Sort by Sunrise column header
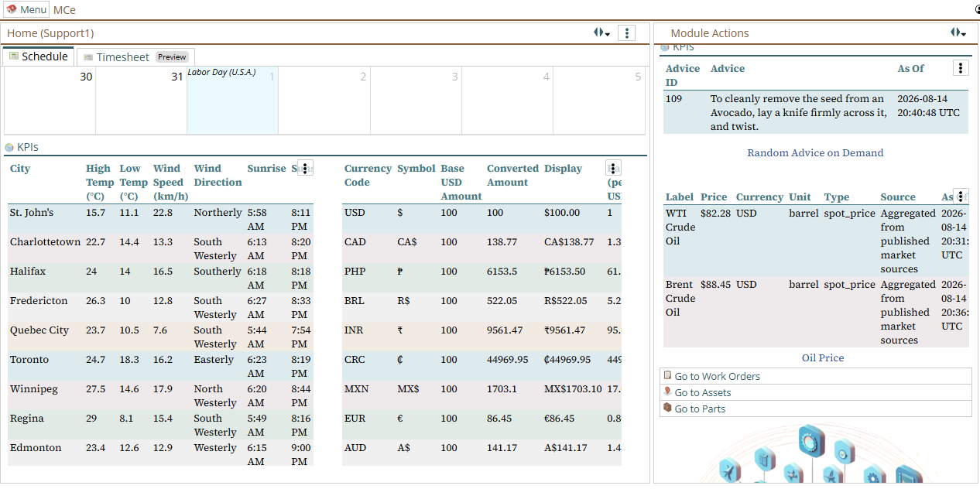This screenshot has height=489, width=980. pos(266,169)
